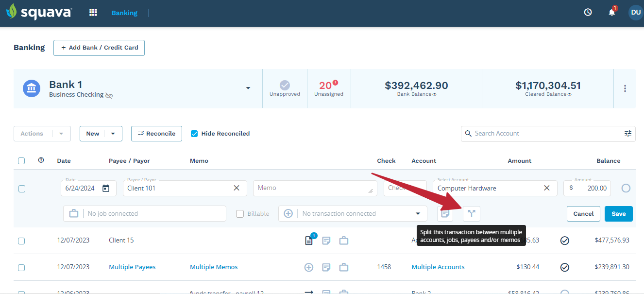Switch to the Banking tab
Screen dimensions: 644x294
point(124,13)
